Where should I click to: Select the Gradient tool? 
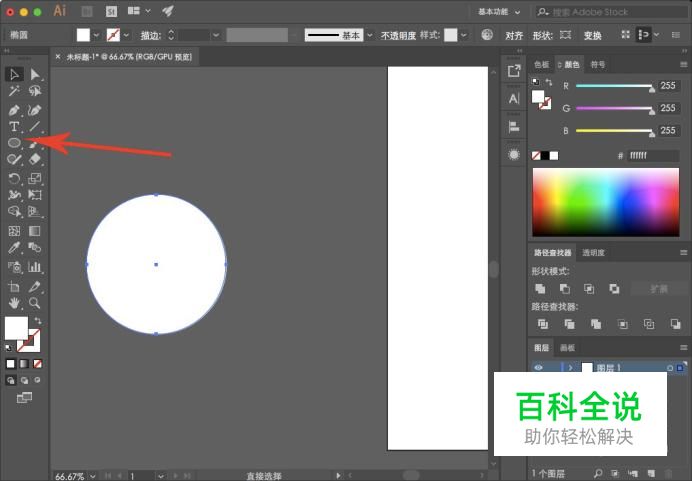click(34, 231)
